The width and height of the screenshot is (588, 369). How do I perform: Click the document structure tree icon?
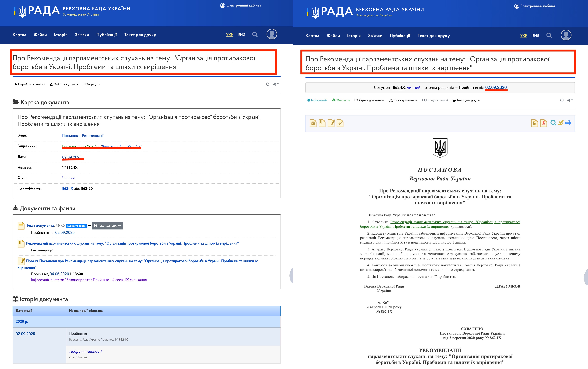tap(534, 123)
